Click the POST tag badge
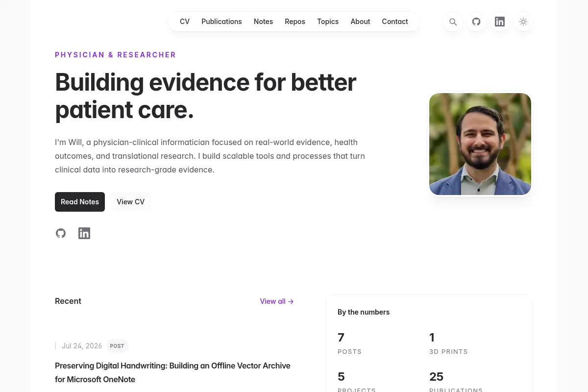 [x=117, y=346]
